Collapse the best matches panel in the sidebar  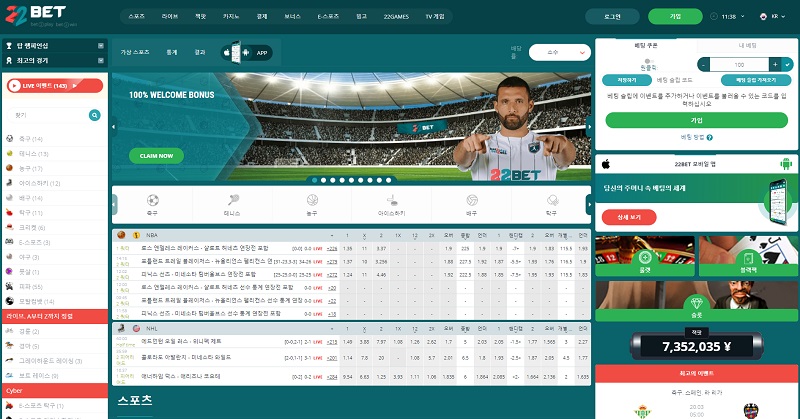tap(101, 60)
